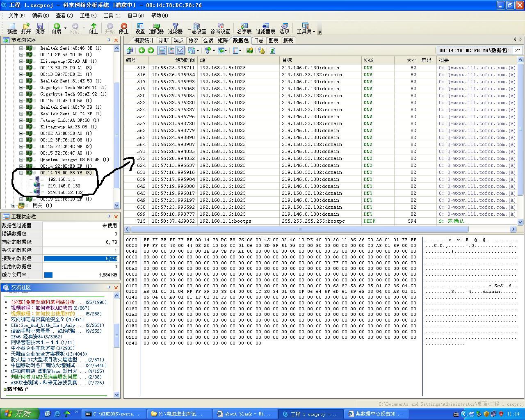This screenshot has height=420, width=525.
Task: Click the 过滤器 (Filter) toolbar icon
Action: tap(175, 28)
